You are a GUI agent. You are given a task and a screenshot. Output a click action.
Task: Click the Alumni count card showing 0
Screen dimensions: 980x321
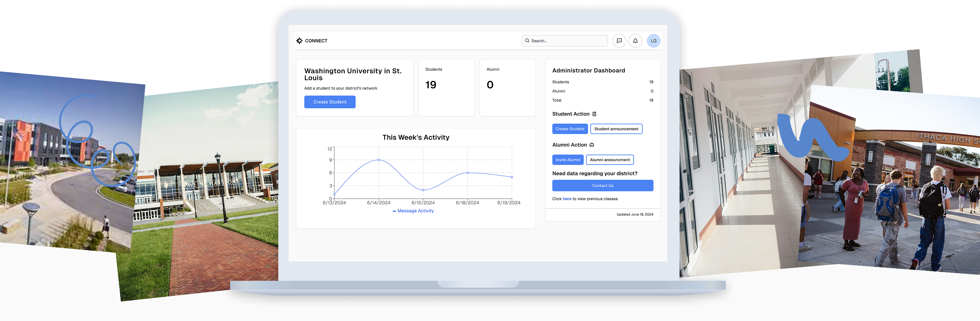pos(507,88)
